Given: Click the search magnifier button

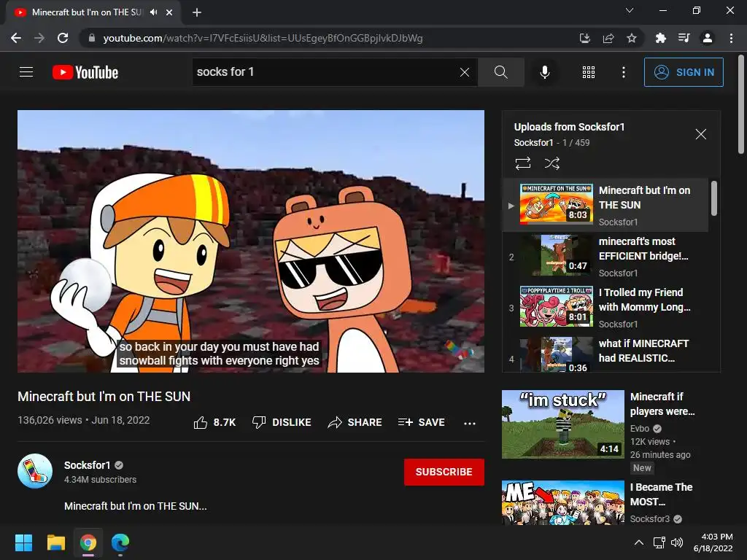Looking at the screenshot, I should coord(500,72).
